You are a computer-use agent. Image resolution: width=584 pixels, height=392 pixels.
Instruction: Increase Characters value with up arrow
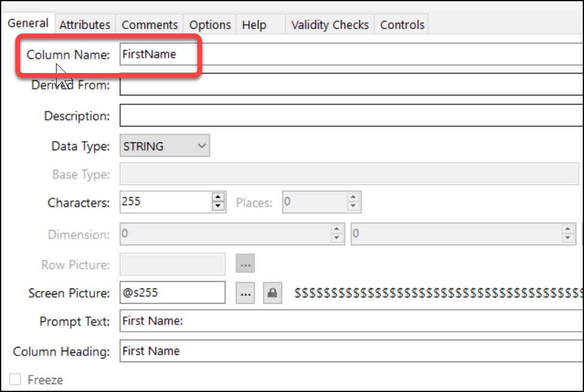pyautogui.click(x=218, y=197)
